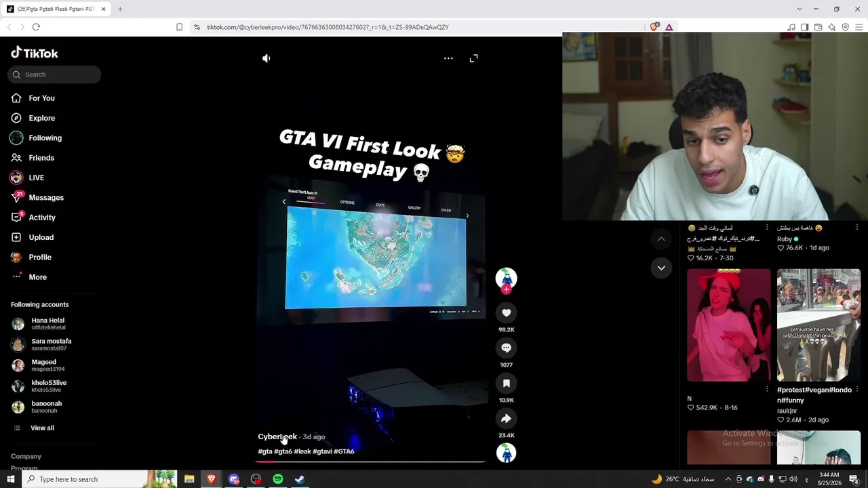The height and width of the screenshot is (488, 868).
Task: Open the McDonald's protest video thumbnail
Action: 818,325
